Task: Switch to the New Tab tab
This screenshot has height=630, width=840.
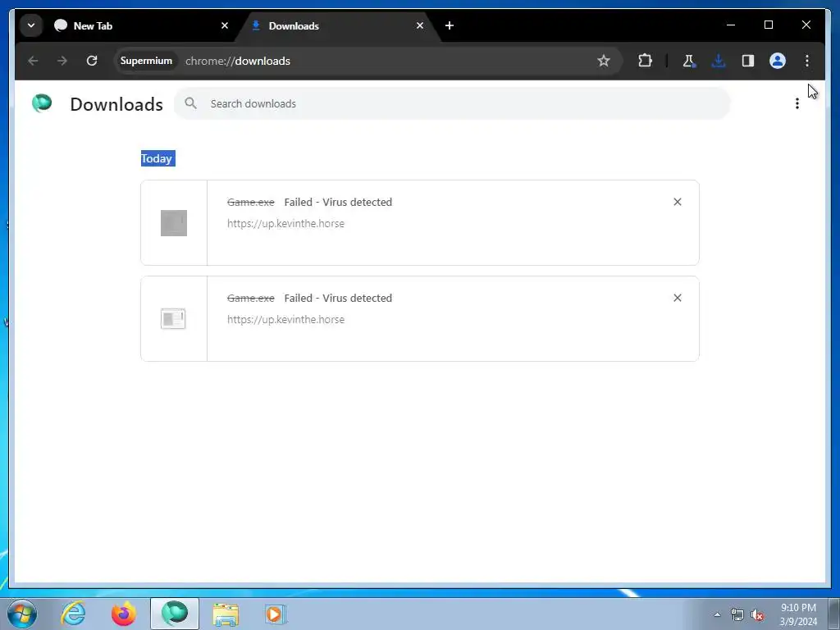Action: pyautogui.click(x=141, y=25)
